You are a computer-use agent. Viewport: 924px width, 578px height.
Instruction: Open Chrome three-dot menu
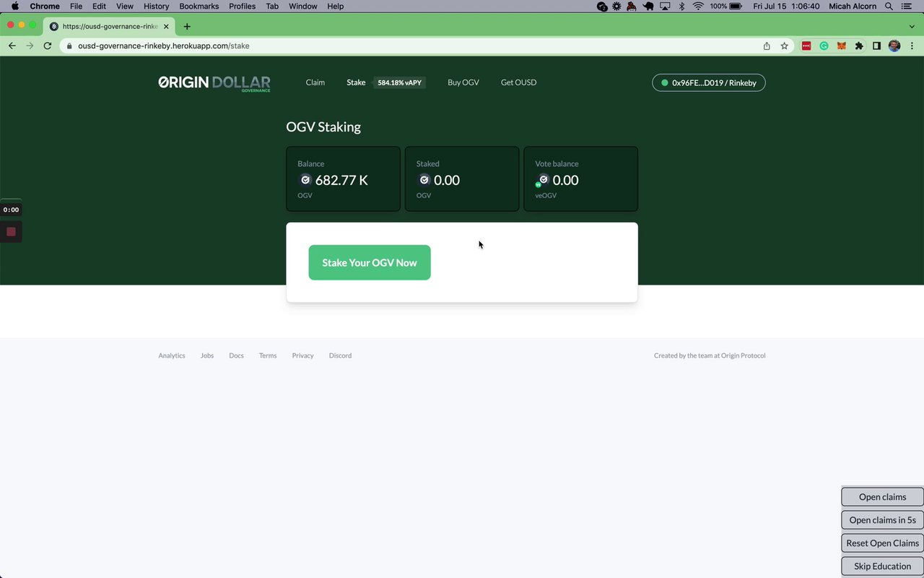[x=912, y=46]
